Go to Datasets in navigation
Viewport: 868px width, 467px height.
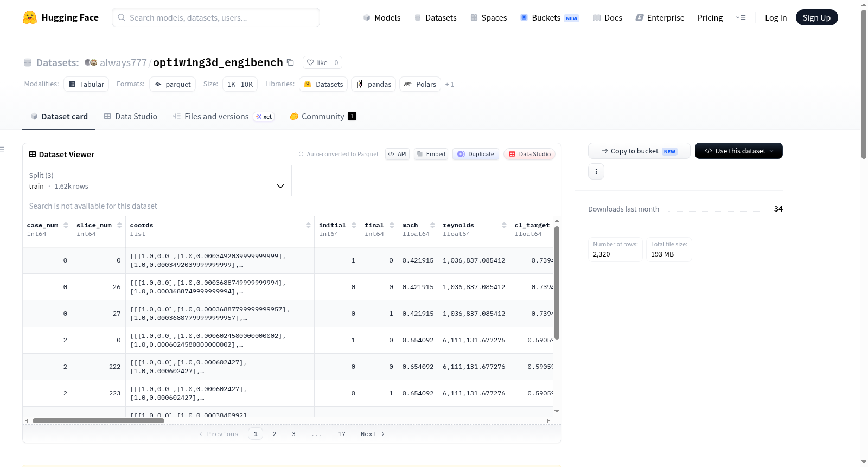[435, 17]
